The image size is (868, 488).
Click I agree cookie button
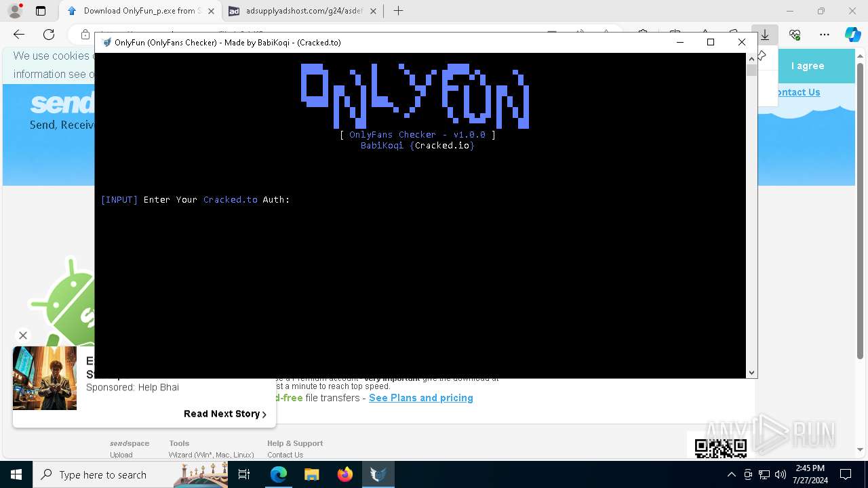(x=808, y=66)
